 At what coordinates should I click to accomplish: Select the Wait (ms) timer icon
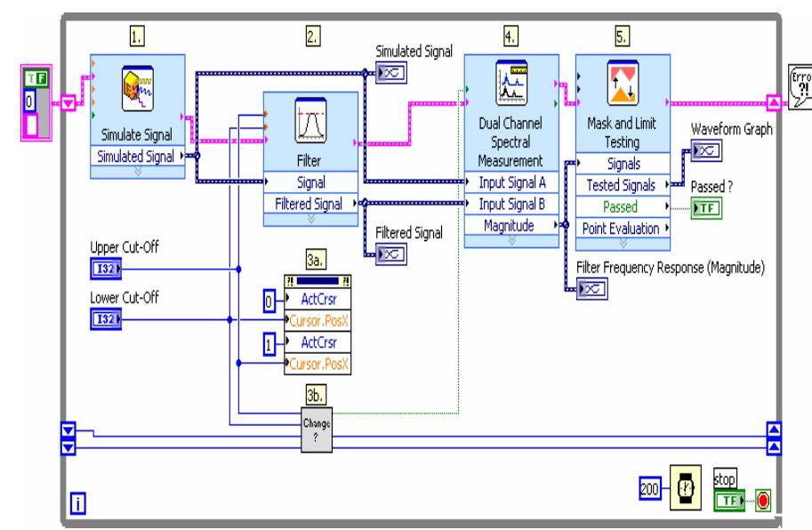coord(686,487)
